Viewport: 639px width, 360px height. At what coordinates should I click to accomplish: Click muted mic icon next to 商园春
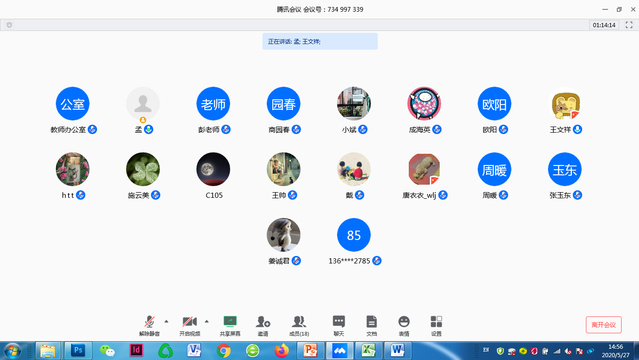point(296,130)
